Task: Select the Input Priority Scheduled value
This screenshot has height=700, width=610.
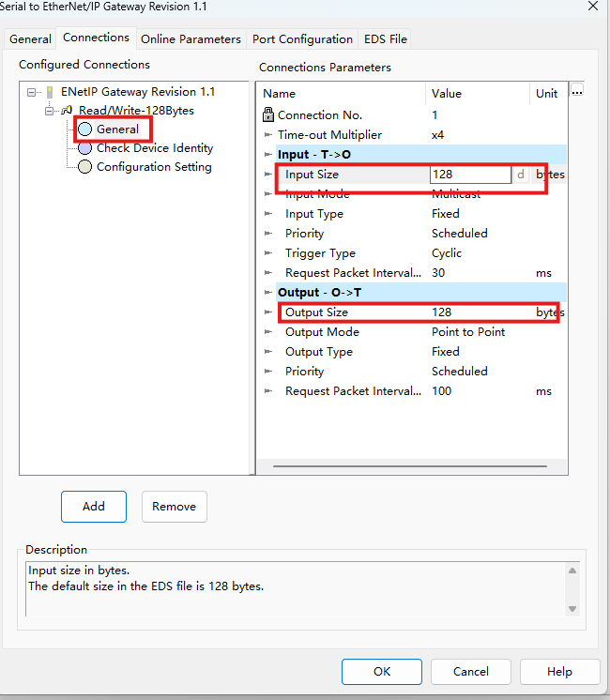Action: [460, 233]
